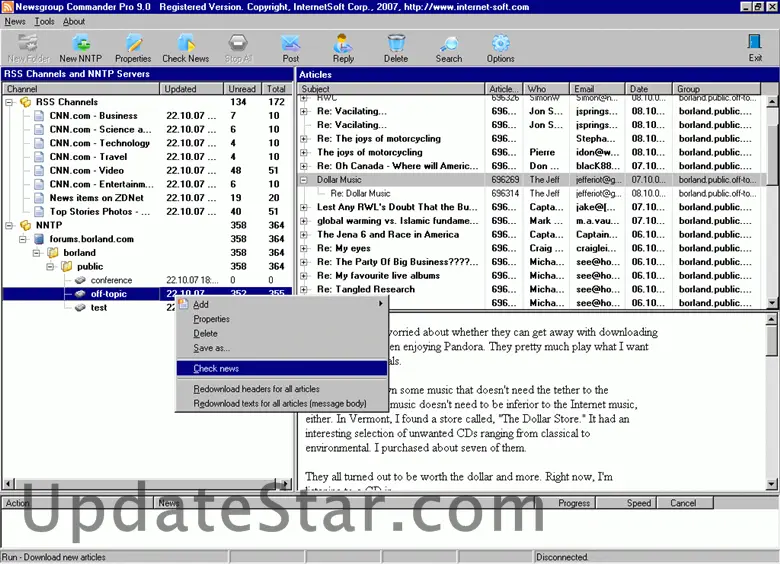Click the Delete trash icon in toolbar

pos(396,47)
